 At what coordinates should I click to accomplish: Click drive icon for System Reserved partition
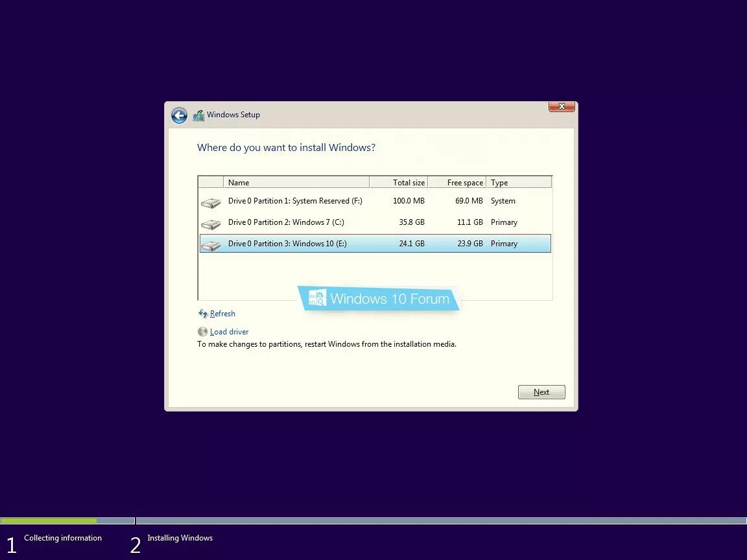211,203
